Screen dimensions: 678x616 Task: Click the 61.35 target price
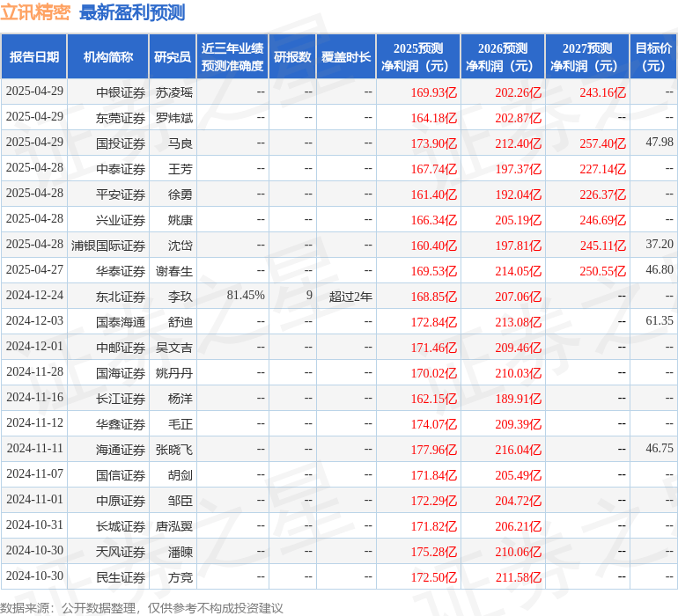point(660,320)
